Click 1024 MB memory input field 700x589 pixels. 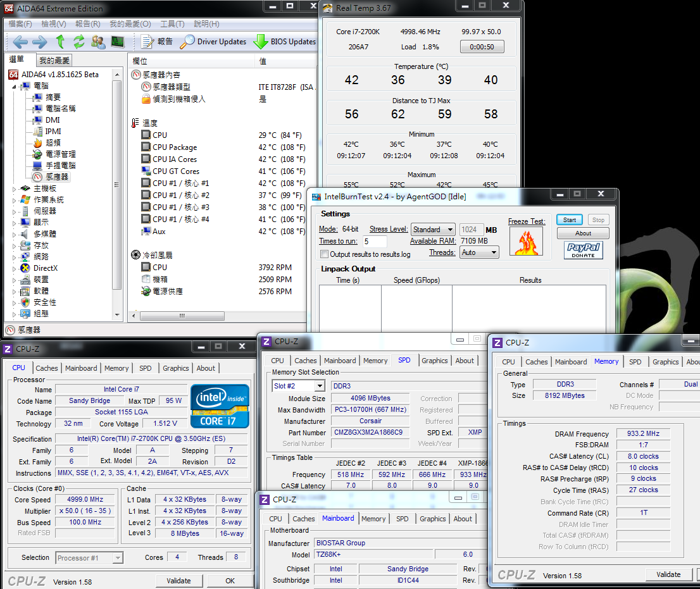point(470,230)
